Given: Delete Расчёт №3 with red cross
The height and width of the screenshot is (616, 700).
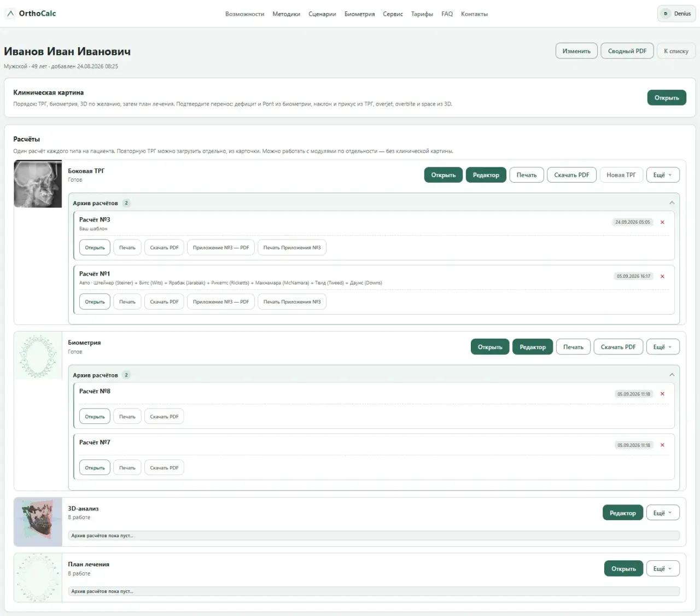Looking at the screenshot, I should tap(662, 222).
